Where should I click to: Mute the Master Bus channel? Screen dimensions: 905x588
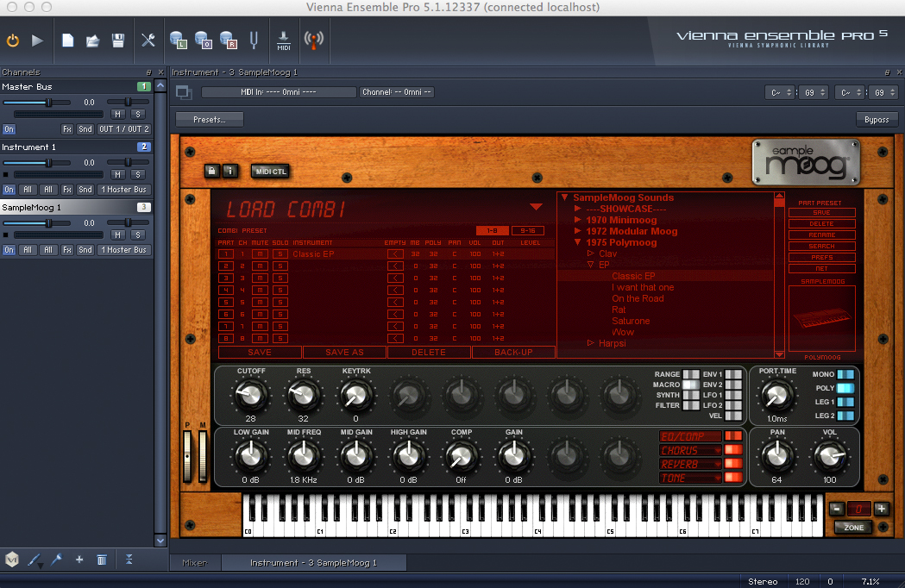click(x=118, y=114)
